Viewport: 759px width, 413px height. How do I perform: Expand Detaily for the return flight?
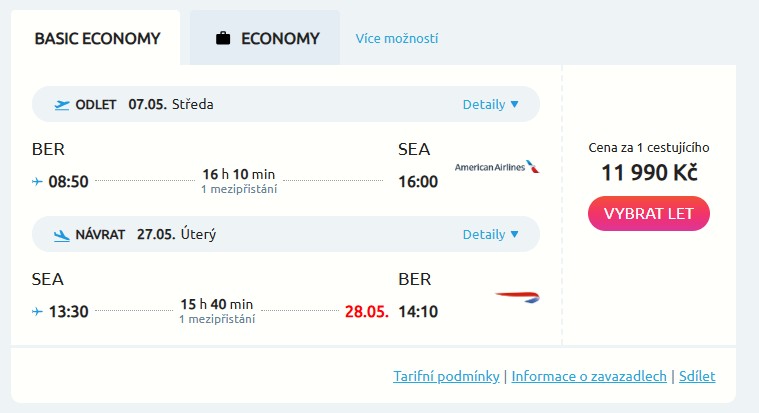tap(490, 234)
